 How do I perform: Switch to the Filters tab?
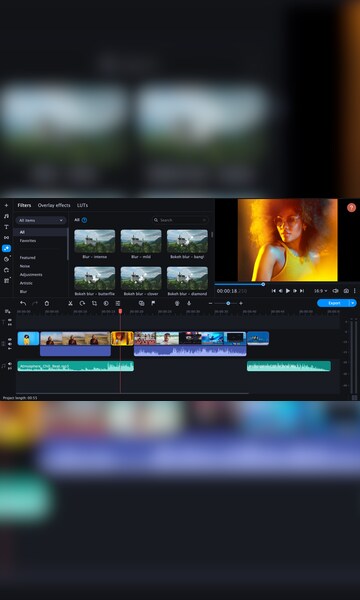(24, 205)
